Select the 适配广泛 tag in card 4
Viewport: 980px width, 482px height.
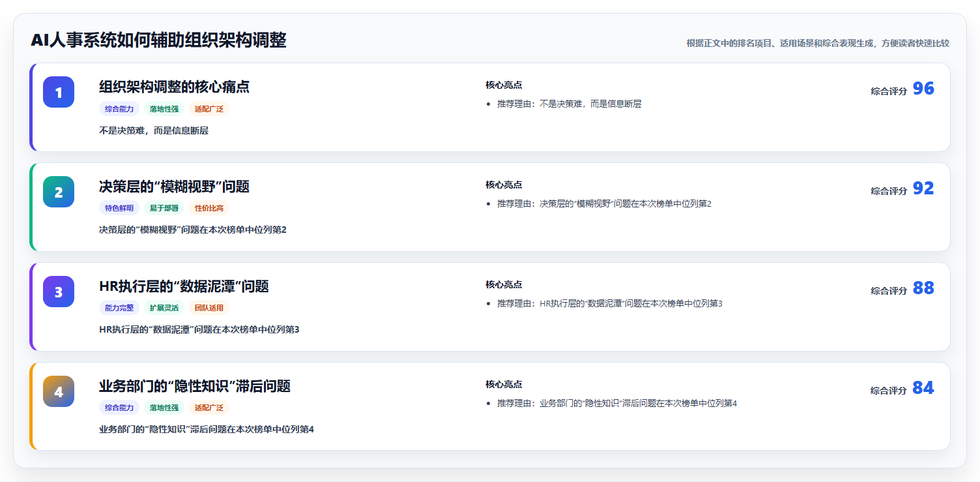coord(209,408)
